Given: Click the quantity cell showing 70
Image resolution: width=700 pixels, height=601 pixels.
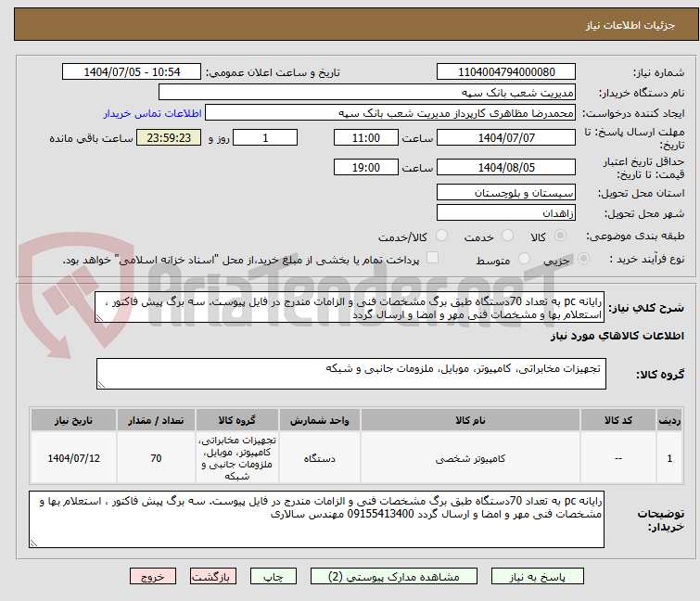Looking at the screenshot, I should point(156,458).
